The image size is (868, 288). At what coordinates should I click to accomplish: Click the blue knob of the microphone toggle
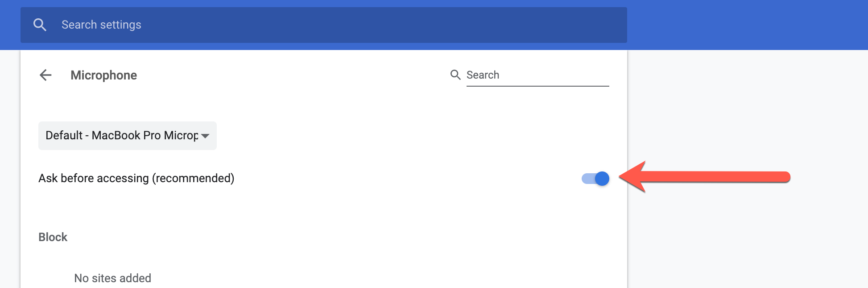602,179
